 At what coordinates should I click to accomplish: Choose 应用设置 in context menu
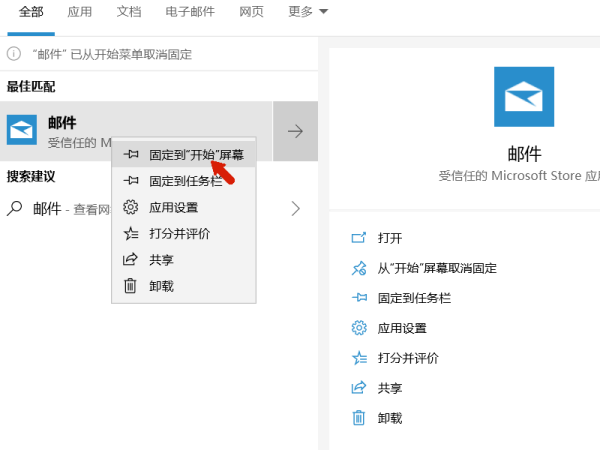click(x=184, y=207)
